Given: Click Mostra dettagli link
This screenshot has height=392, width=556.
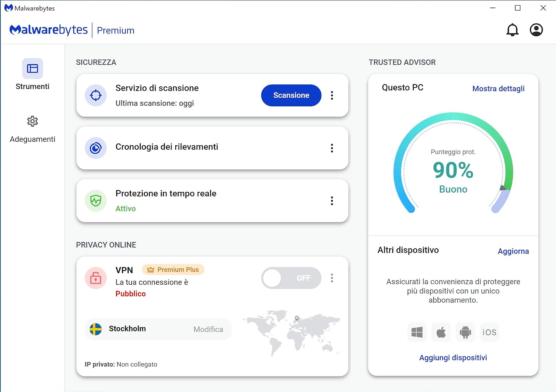Looking at the screenshot, I should (498, 89).
